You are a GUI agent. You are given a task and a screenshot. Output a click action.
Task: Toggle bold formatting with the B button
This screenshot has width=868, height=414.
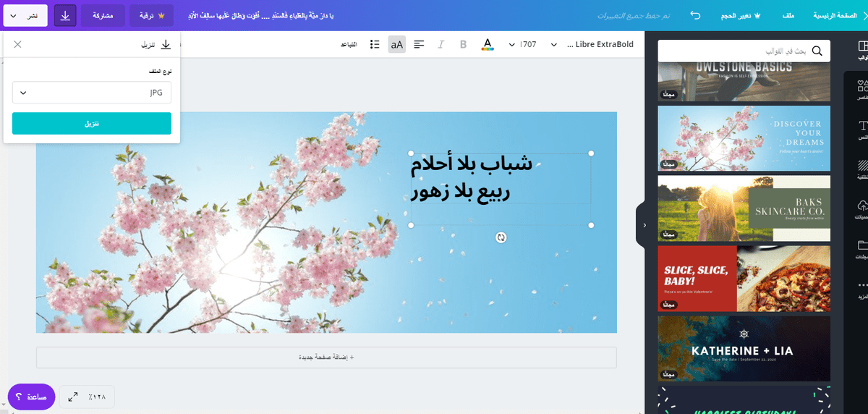pyautogui.click(x=463, y=45)
